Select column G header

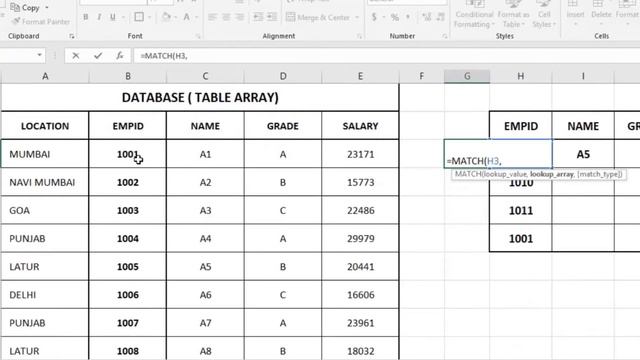point(467,76)
